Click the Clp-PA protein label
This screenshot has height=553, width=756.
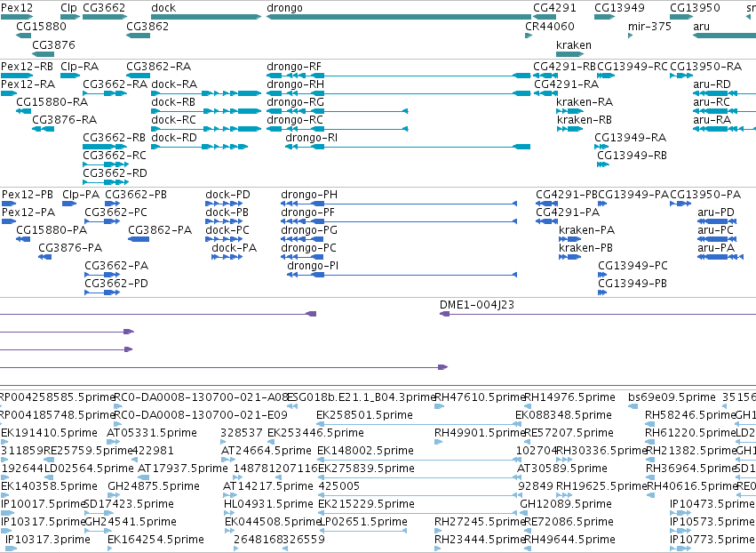(x=81, y=195)
